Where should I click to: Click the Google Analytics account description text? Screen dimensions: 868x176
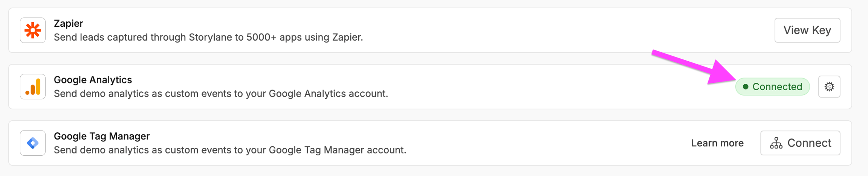[221, 94]
